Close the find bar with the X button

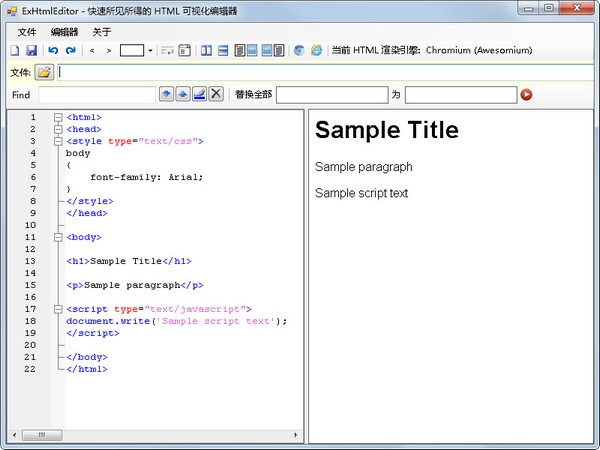coord(216,94)
